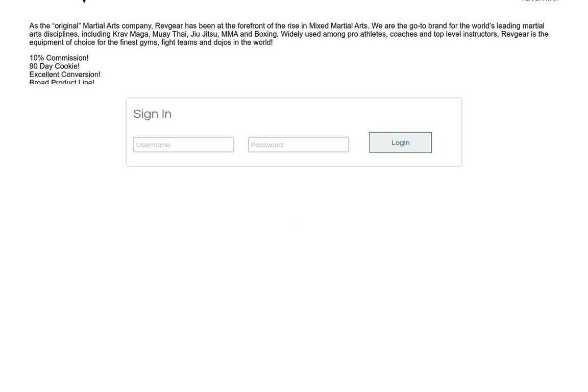Click the paragraph starting 'As the "original" Martial Arts'
The width and height of the screenshot is (588, 392).
pos(289,34)
